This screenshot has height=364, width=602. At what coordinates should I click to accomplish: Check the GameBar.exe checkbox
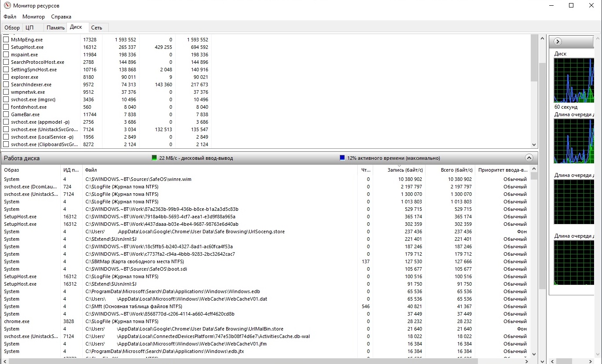click(x=6, y=114)
